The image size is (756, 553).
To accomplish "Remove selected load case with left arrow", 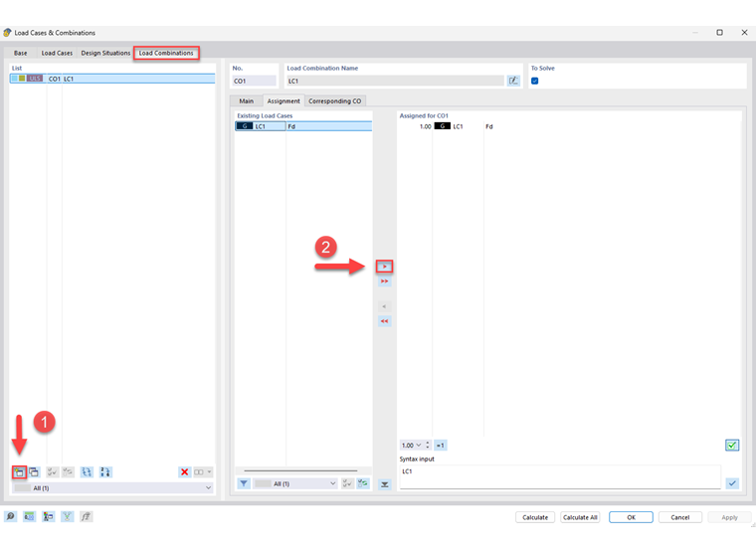I will click(x=384, y=306).
